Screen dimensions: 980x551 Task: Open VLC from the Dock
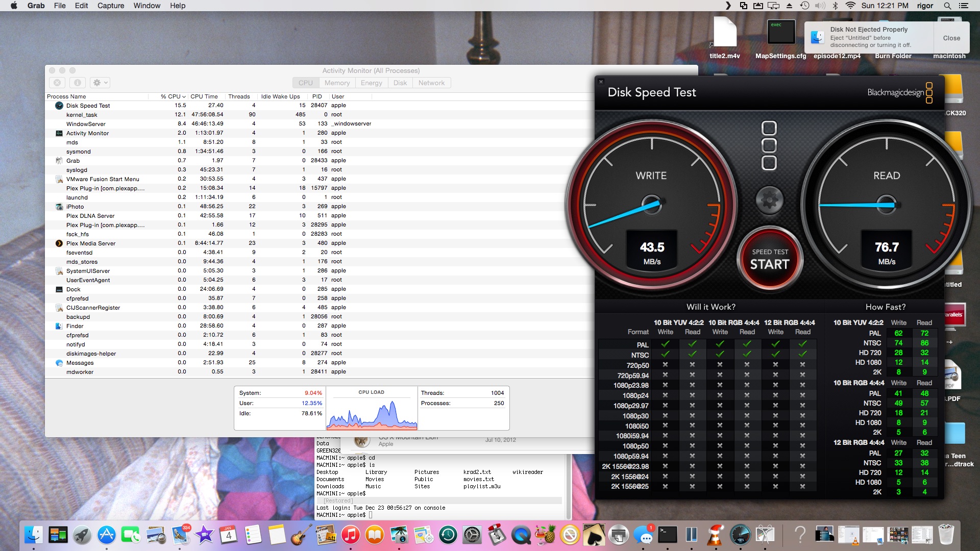pyautogui.click(x=716, y=535)
